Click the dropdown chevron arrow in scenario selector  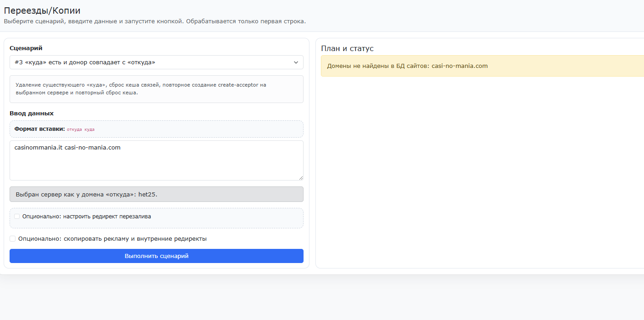pyautogui.click(x=296, y=62)
